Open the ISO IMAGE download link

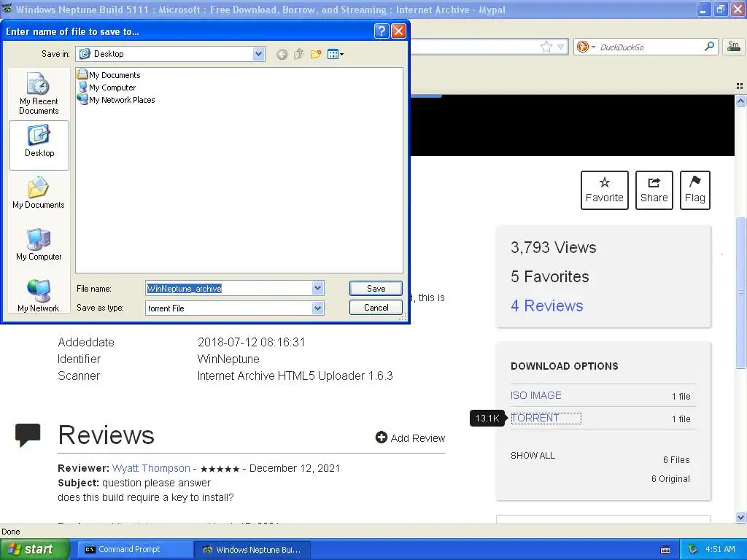pos(536,395)
